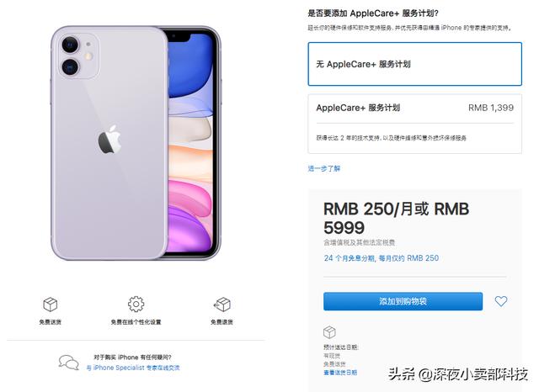Select the AppleCare+ plan for RMB 1,399
Image resolution: width=539 pixels, height=392 pixels.
[415, 124]
